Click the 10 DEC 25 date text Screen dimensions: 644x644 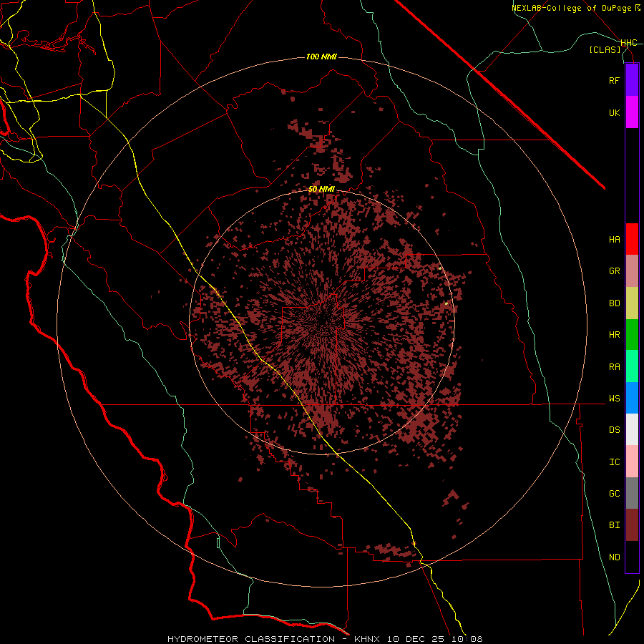(416, 639)
